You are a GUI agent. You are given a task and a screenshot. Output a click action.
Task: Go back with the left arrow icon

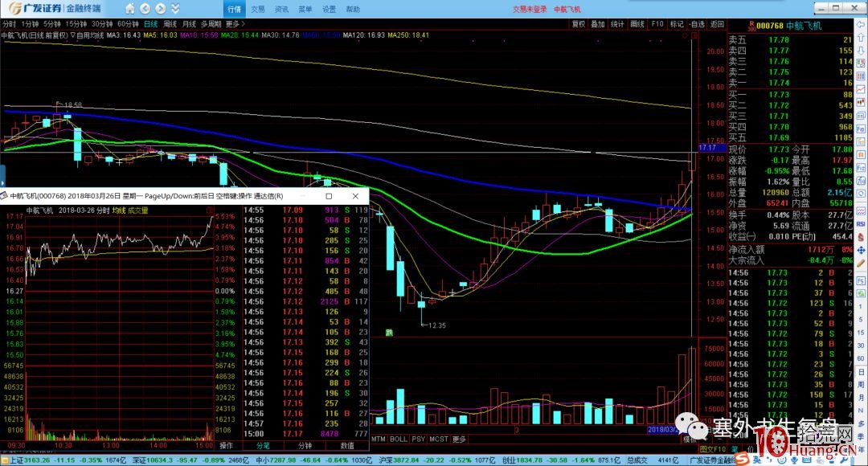[x=145, y=9]
